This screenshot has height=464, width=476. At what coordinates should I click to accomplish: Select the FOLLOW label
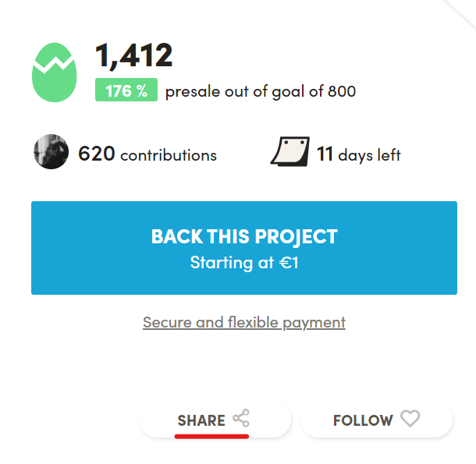pyautogui.click(x=363, y=420)
